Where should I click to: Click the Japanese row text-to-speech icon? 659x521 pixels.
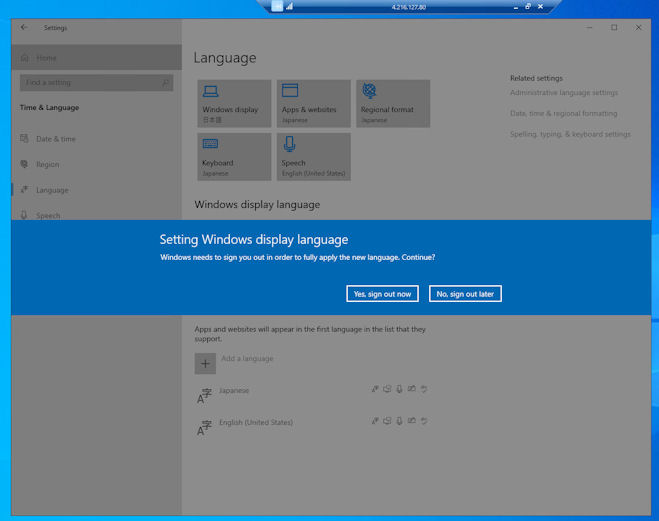coord(387,389)
